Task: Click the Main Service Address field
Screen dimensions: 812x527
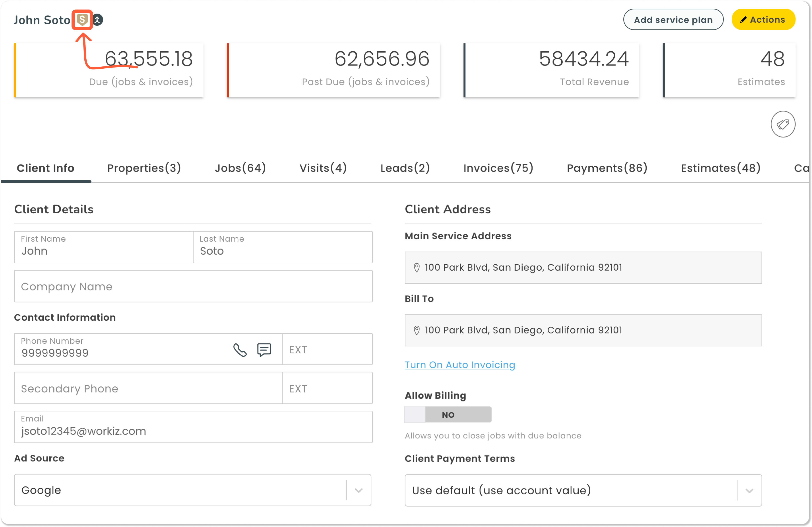Action: pyautogui.click(x=583, y=268)
